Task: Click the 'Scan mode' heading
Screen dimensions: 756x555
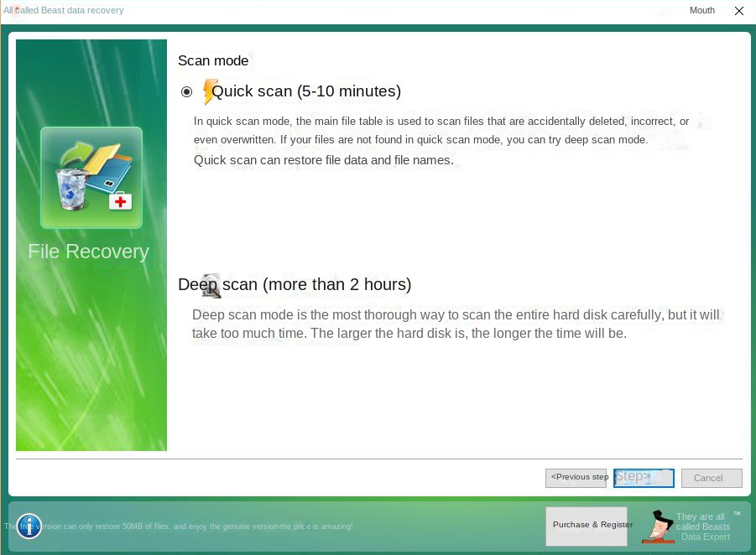Action: [x=212, y=60]
